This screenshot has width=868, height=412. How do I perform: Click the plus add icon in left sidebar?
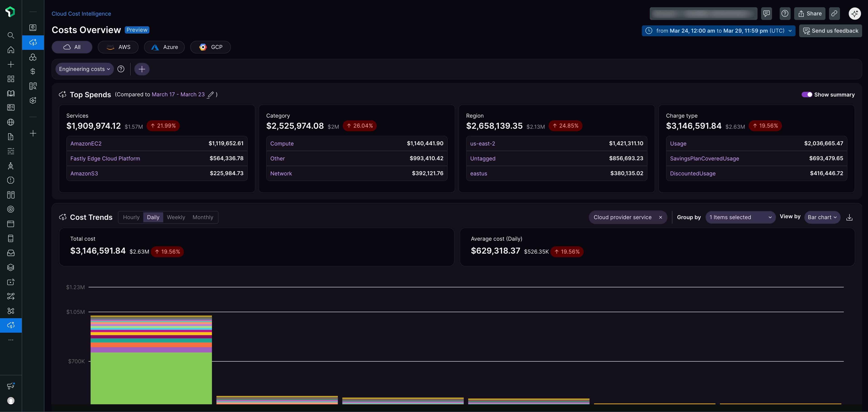point(11,64)
